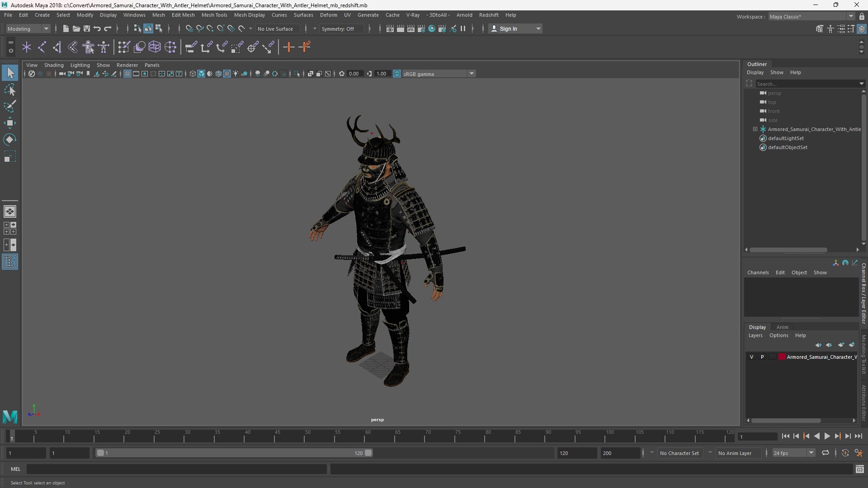Open the Modeling menu set dropdown
The width and height of the screenshot is (868, 488).
coord(28,28)
